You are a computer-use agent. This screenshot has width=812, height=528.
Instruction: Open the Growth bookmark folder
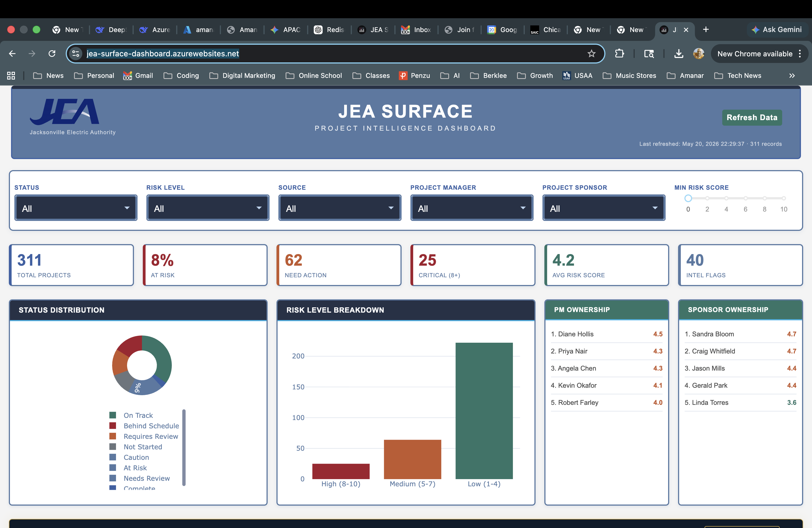click(x=535, y=75)
